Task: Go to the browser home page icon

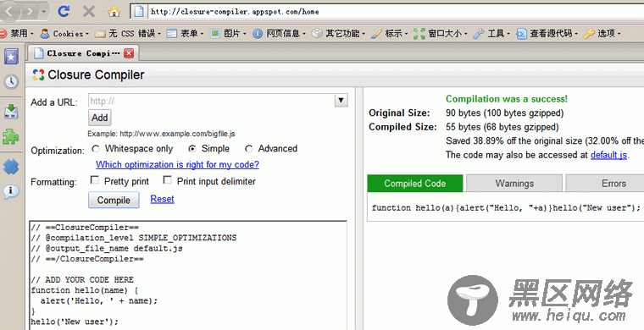Action: click(x=114, y=12)
